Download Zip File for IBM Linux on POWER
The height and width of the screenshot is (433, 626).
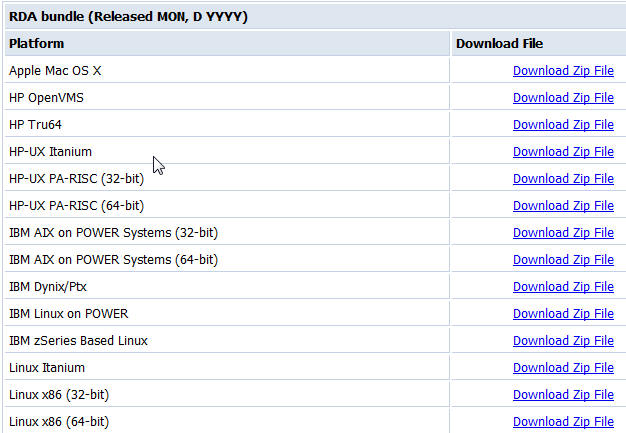[563, 314]
